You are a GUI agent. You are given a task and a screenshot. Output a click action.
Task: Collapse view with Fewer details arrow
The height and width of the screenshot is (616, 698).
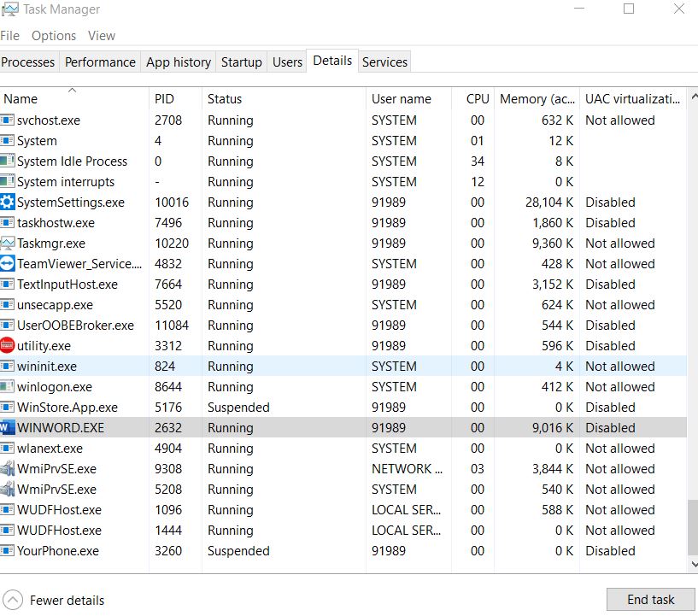[x=13, y=600]
